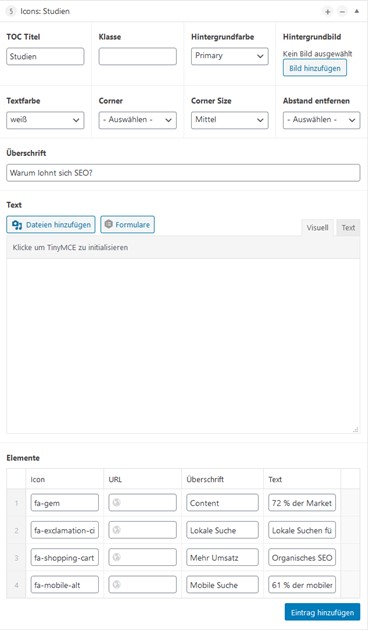This screenshot has height=631, width=369.
Task: Click the URL link icon in row 1
Action: pyautogui.click(x=117, y=503)
